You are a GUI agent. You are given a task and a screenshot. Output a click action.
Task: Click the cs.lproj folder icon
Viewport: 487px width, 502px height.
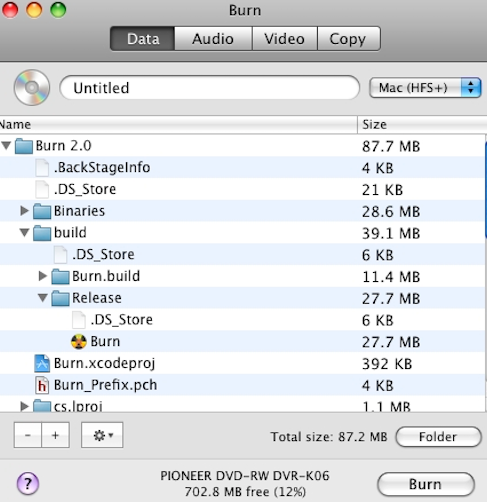point(42,406)
